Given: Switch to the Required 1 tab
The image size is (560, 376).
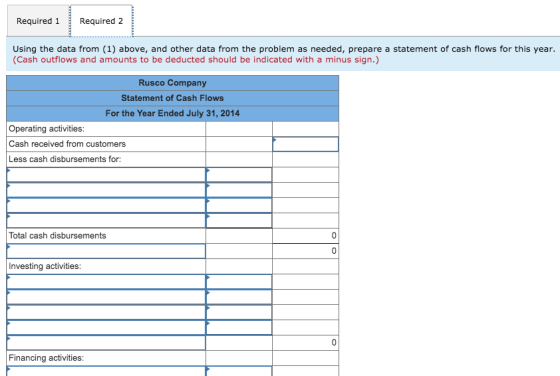Looking at the screenshot, I should (38, 21).
